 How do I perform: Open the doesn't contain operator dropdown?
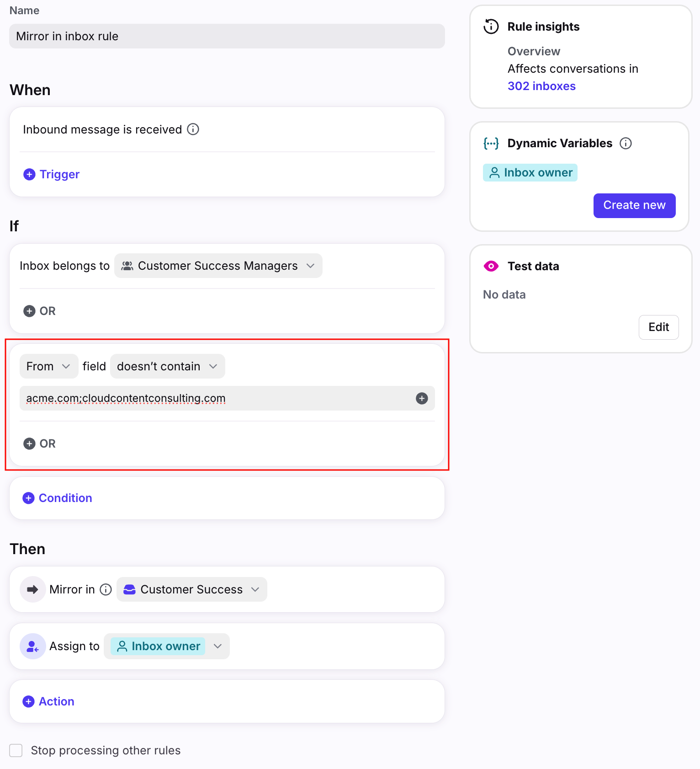(167, 366)
